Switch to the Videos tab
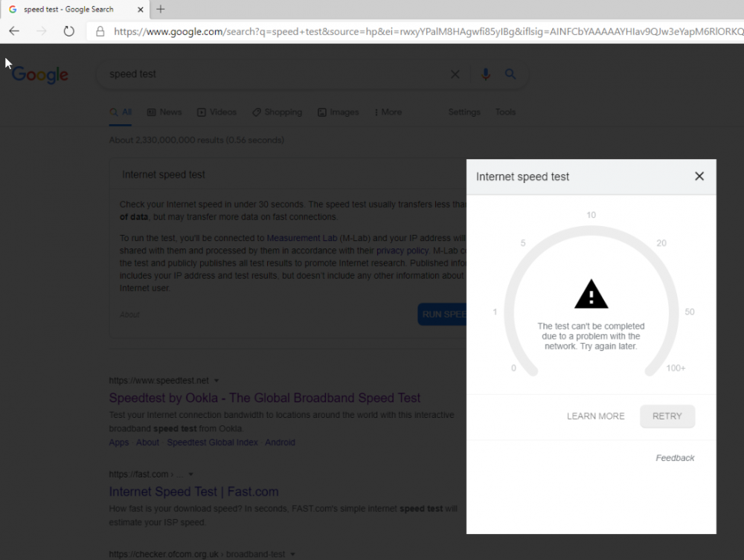744x560 pixels. point(217,112)
